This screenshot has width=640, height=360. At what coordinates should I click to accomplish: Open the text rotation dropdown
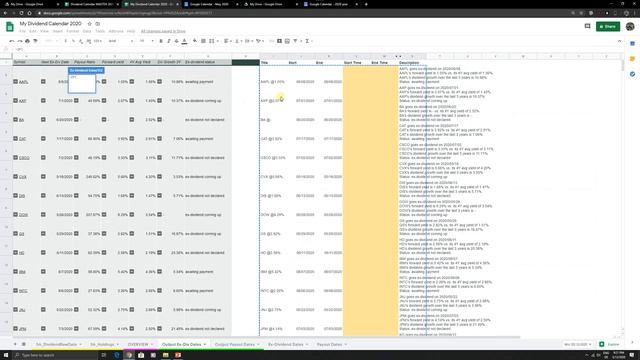click(259, 41)
